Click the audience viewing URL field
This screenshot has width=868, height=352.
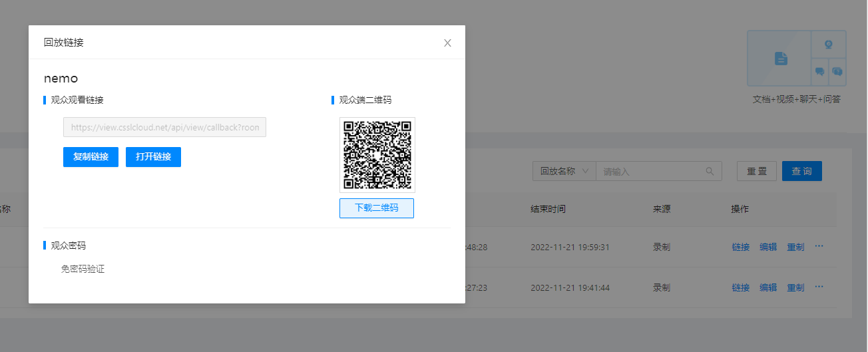pyautogui.click(x=164, y=128)
